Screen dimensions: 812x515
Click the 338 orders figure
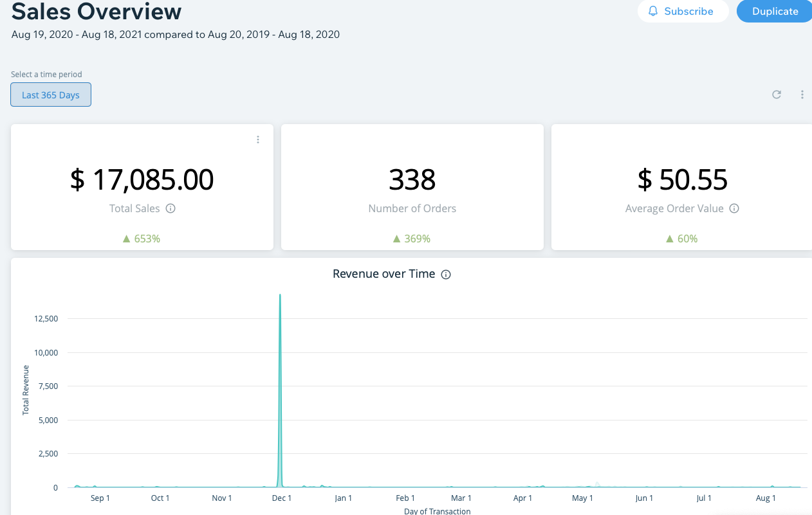click(412, 179)
